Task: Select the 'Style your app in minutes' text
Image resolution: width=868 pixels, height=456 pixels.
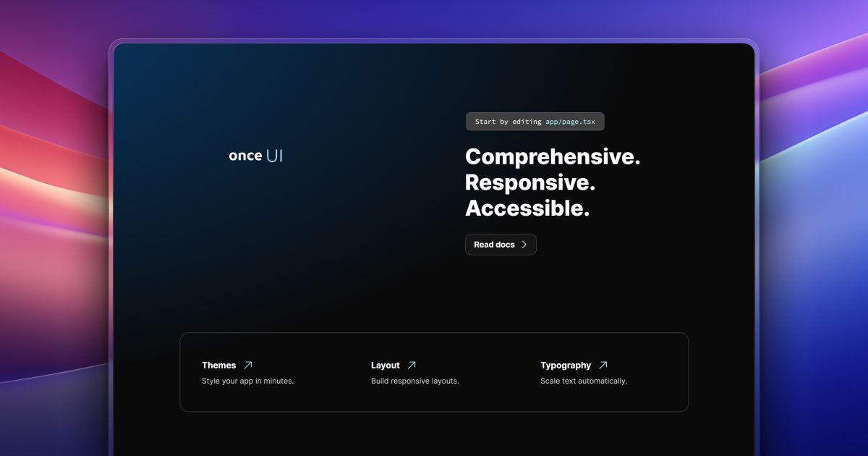Action: click(247, 380)
